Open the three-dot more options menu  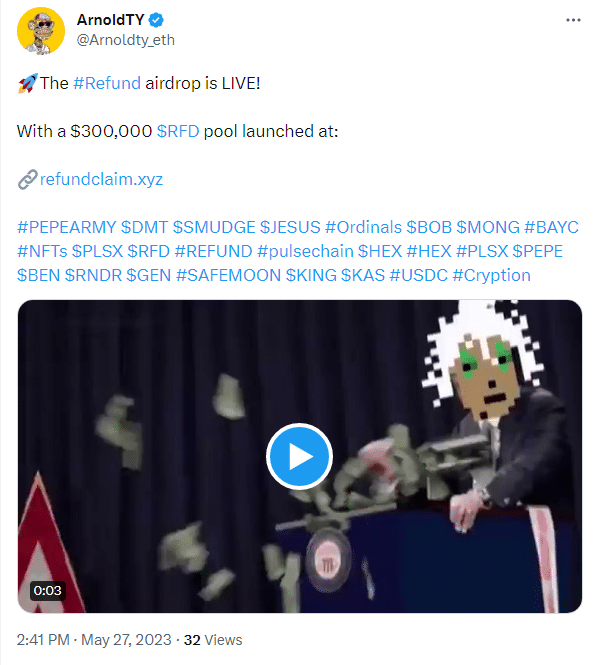[573, 20]
